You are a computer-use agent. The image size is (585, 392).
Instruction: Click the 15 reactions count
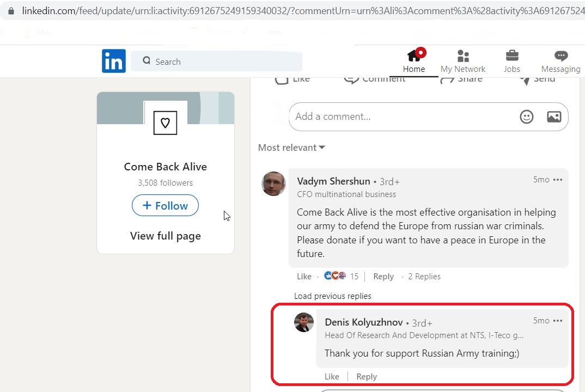[x=354, y=277]
